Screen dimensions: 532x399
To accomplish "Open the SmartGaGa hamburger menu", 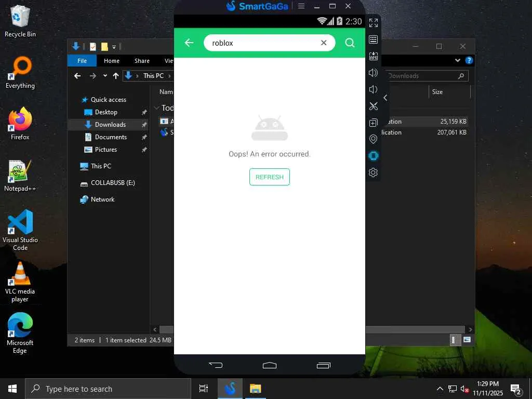I will [x=301, y=6].
